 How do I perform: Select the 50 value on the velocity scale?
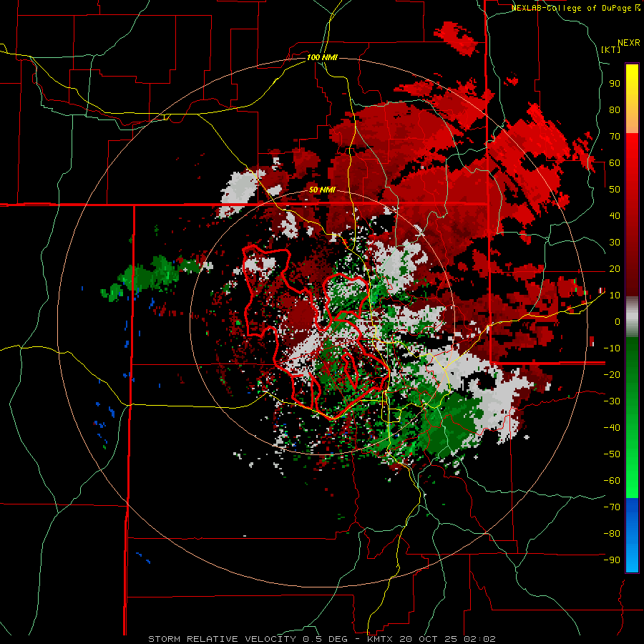point(615,190)
